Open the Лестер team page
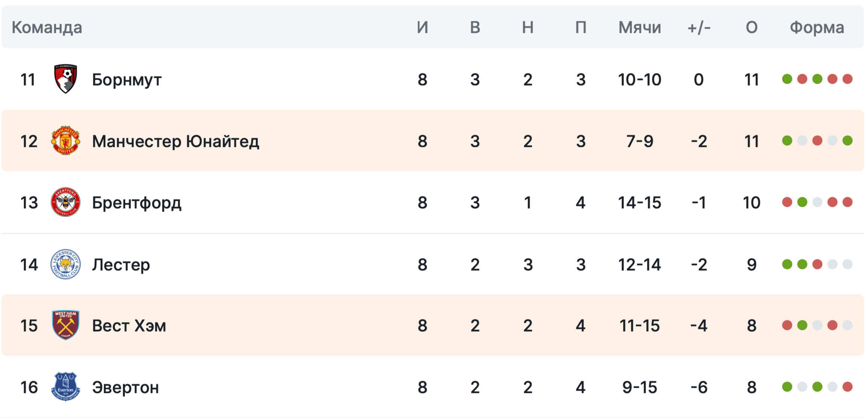This screenshot has height=418, width=868. click(121, 265)
